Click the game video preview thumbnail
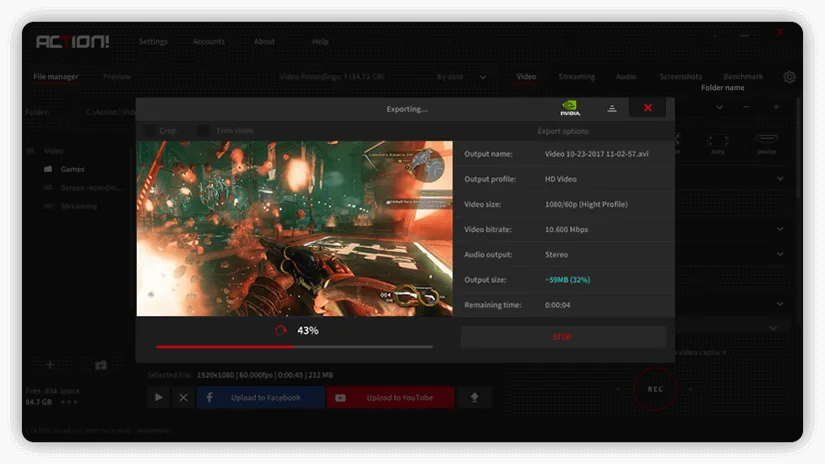825x464 pixels. [295, 228]
